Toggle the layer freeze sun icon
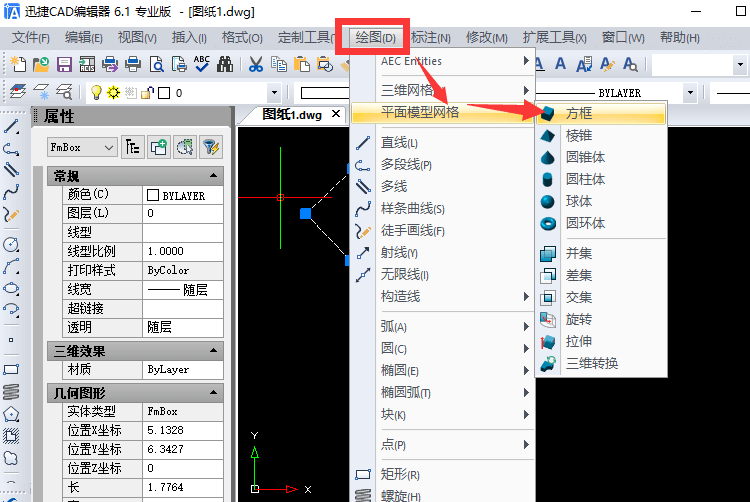Screen dimensions: 750x502 click(x=114, y=93)
